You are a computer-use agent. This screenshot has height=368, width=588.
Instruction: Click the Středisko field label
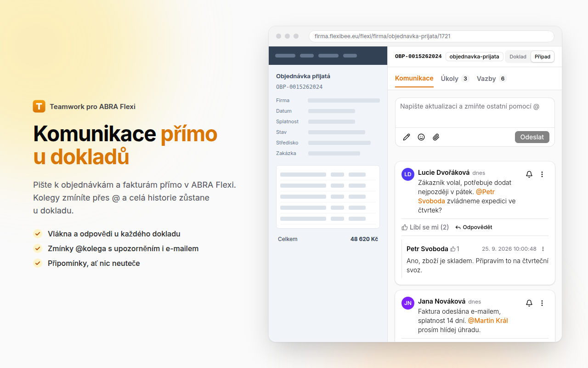[287, 143]
